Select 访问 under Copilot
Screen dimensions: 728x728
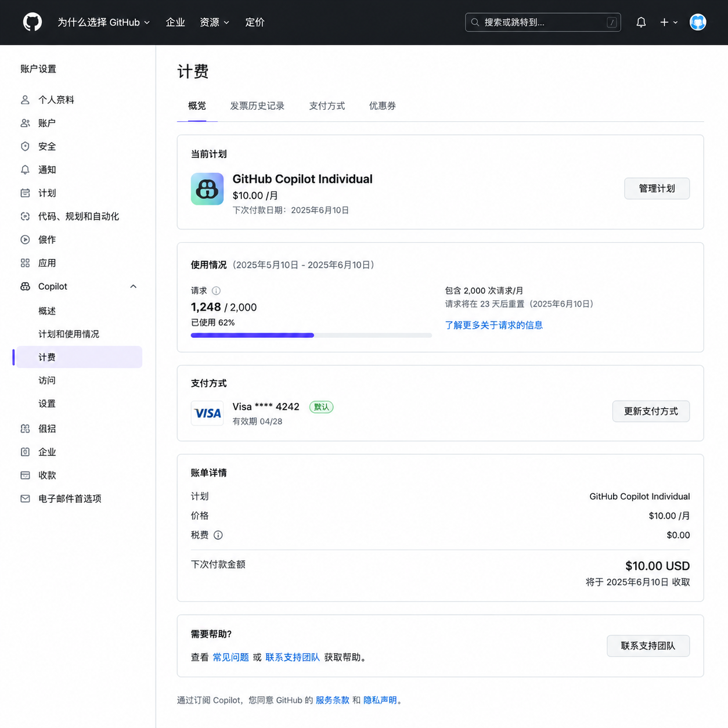(47, 380)
